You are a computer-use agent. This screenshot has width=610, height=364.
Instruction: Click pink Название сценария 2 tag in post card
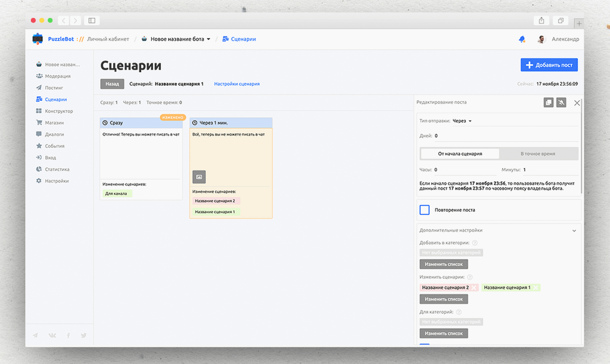click(216, 201)
